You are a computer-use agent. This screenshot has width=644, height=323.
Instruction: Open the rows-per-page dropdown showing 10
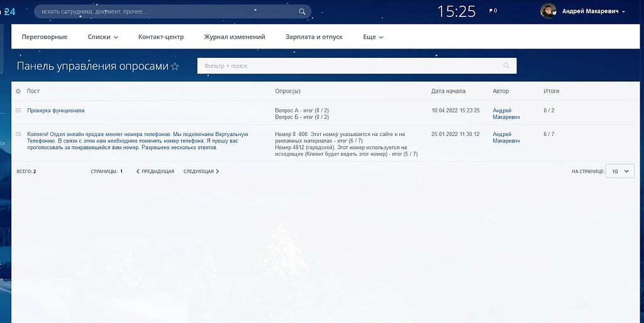619,171
